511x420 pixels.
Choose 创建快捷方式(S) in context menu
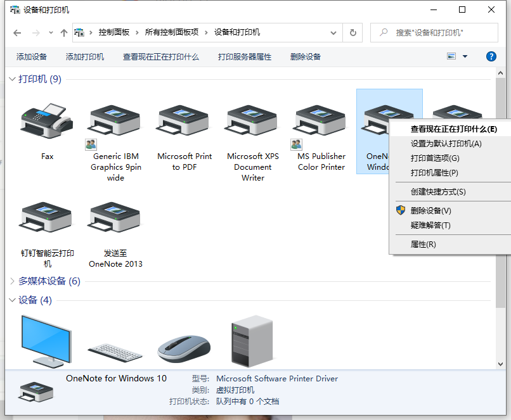click(x=438, y=192)
